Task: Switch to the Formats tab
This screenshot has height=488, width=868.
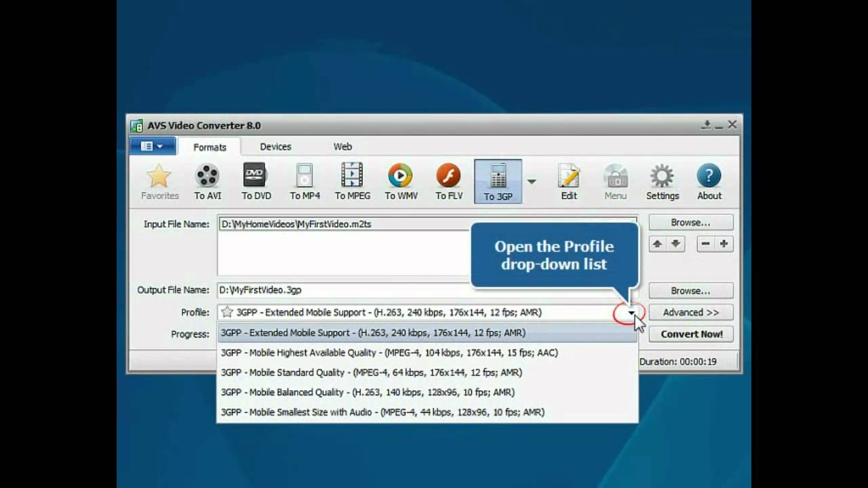Action: click(210, 147)
